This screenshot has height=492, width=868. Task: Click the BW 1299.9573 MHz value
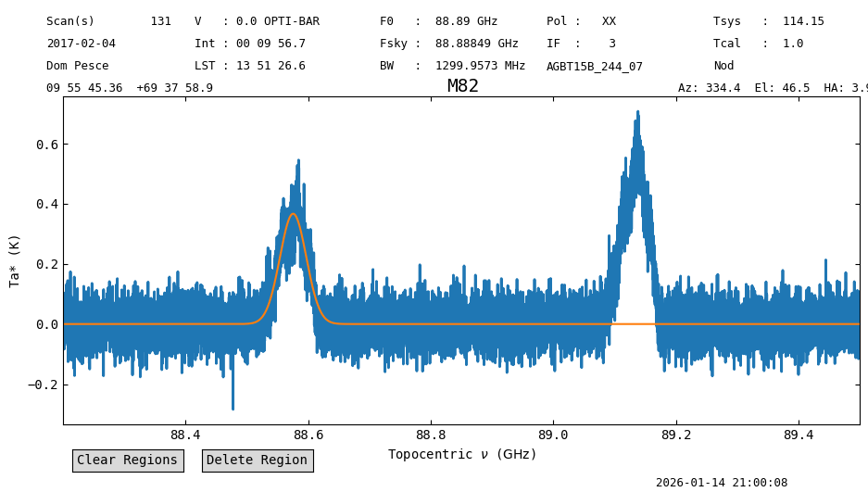(x=480, y=66)
